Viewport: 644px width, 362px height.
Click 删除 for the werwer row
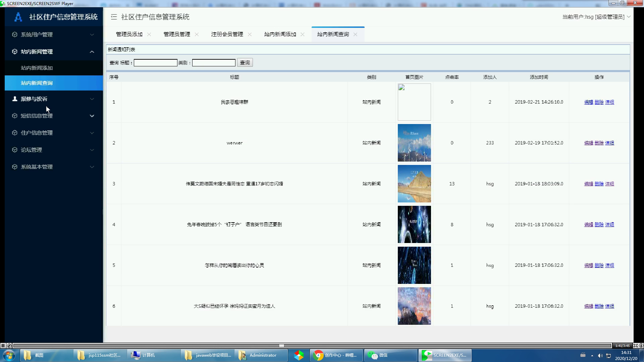coord(599,143)
